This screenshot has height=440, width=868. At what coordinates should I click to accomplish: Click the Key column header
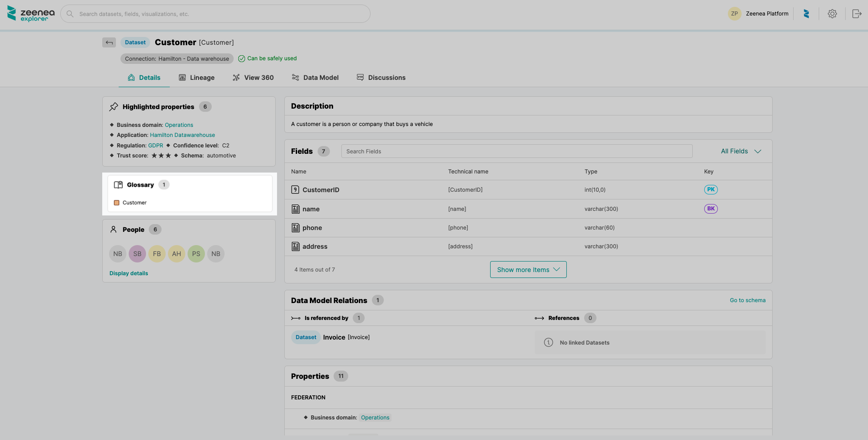coord(709,172)
